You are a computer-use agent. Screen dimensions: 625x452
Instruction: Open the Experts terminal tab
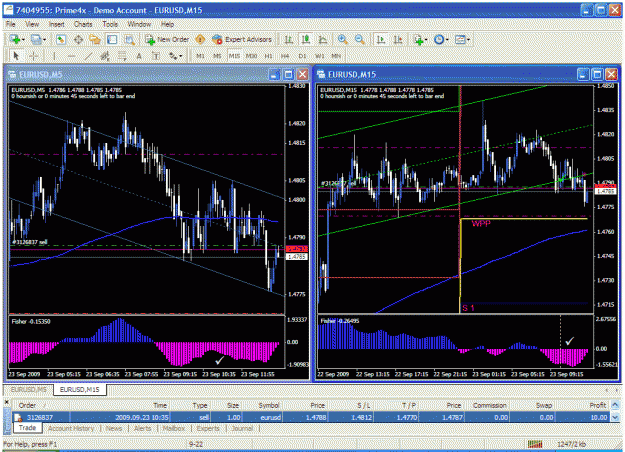click(208, 428)
